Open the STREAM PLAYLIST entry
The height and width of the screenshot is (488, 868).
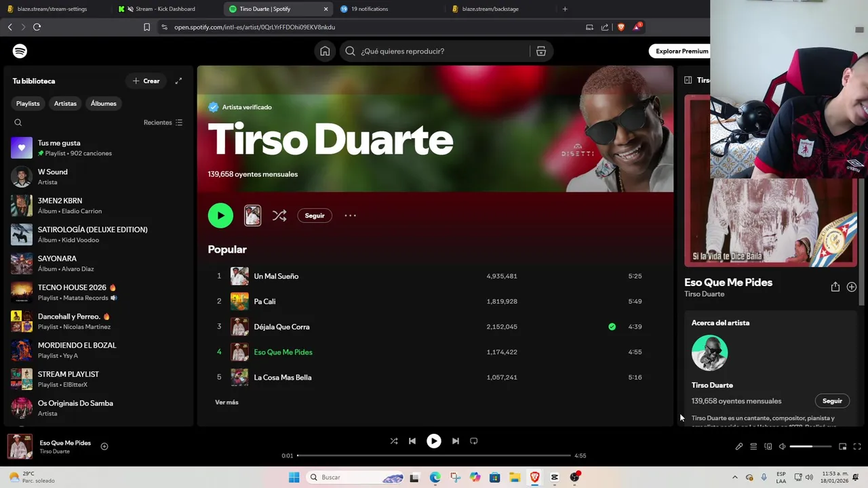[98, 379]
